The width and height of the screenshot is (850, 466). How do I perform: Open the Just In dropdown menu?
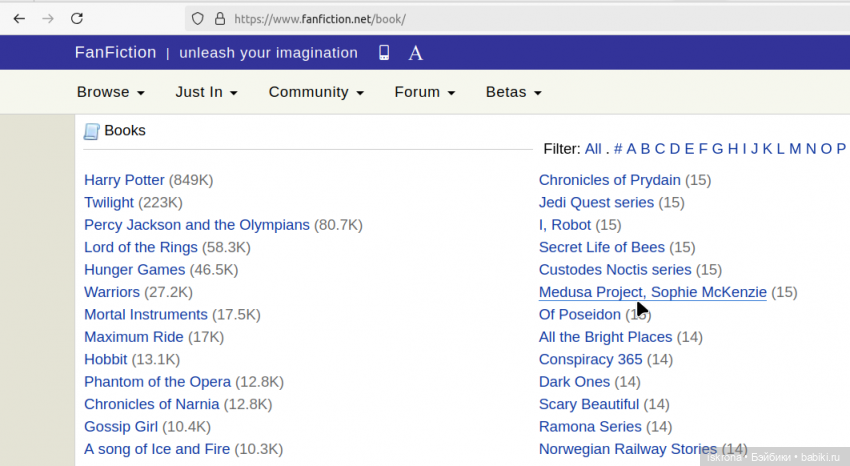pyautogui.click(x=206, y=92)
